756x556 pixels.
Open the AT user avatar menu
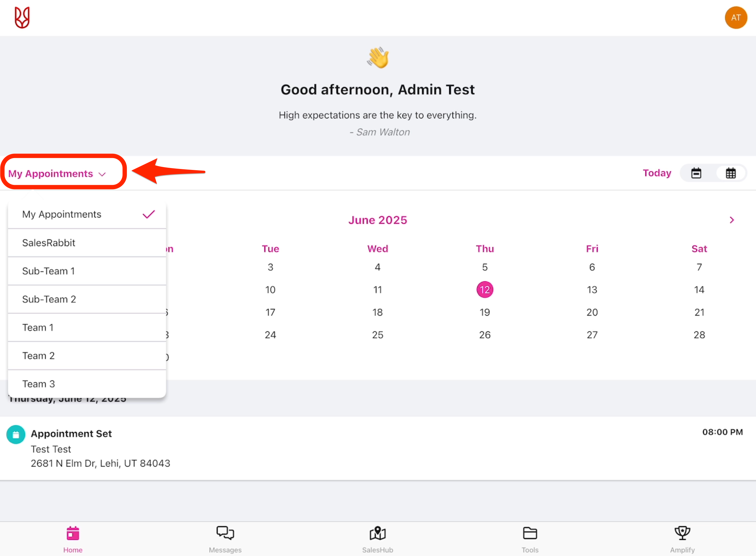736,17
